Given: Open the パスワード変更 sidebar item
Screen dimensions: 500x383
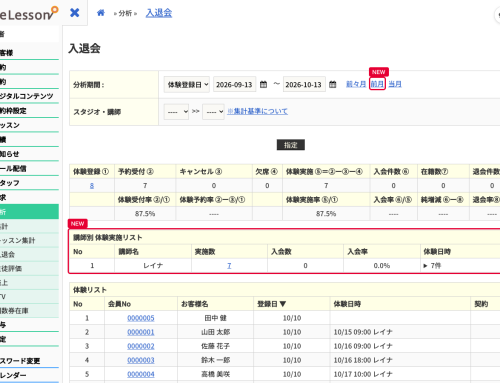Looking at the screenshot, I should [x=29, y=361].
